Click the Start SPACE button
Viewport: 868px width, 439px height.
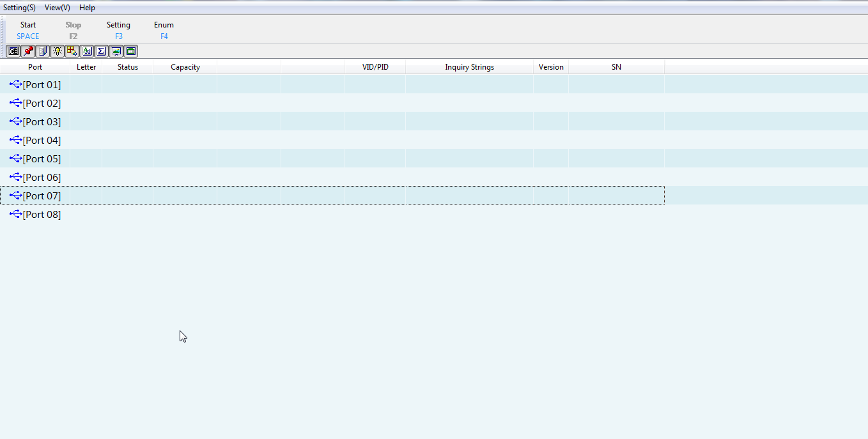[x=28, y=30]
